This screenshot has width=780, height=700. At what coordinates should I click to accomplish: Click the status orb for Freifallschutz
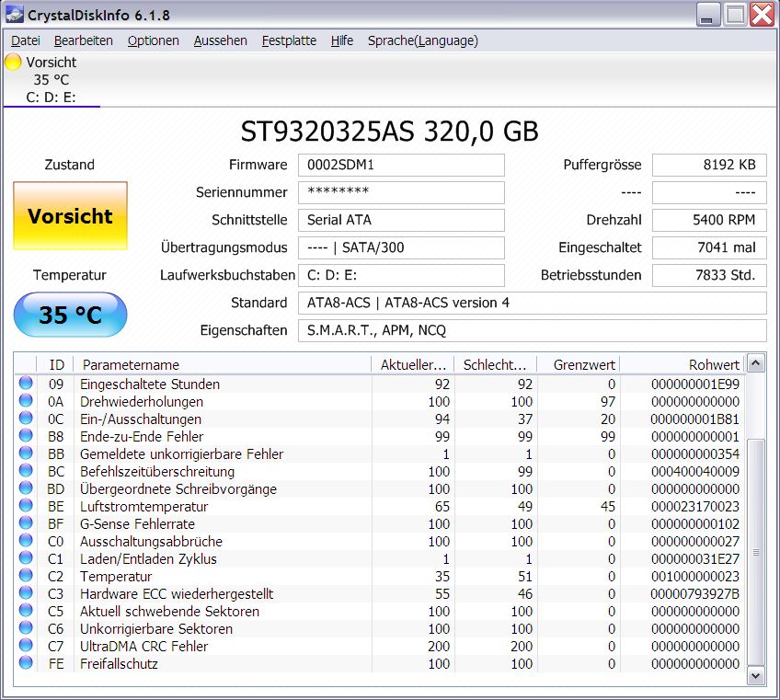pyautogui.click(x=26, y=662)
